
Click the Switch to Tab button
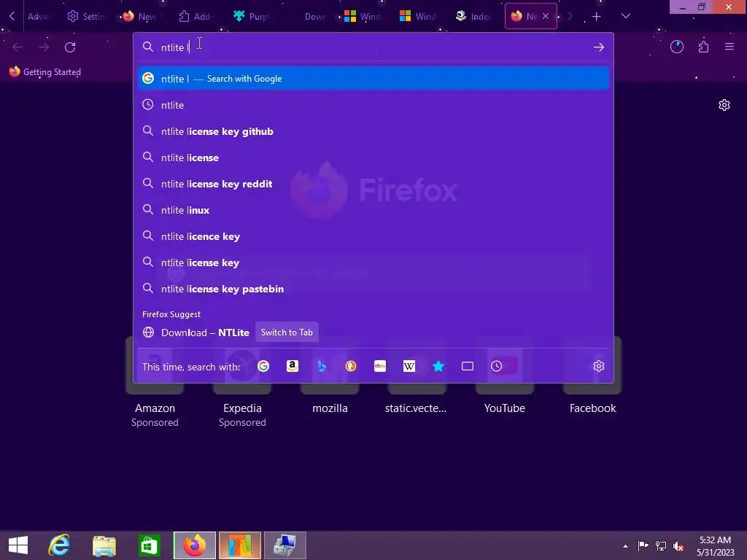(287, 332)
